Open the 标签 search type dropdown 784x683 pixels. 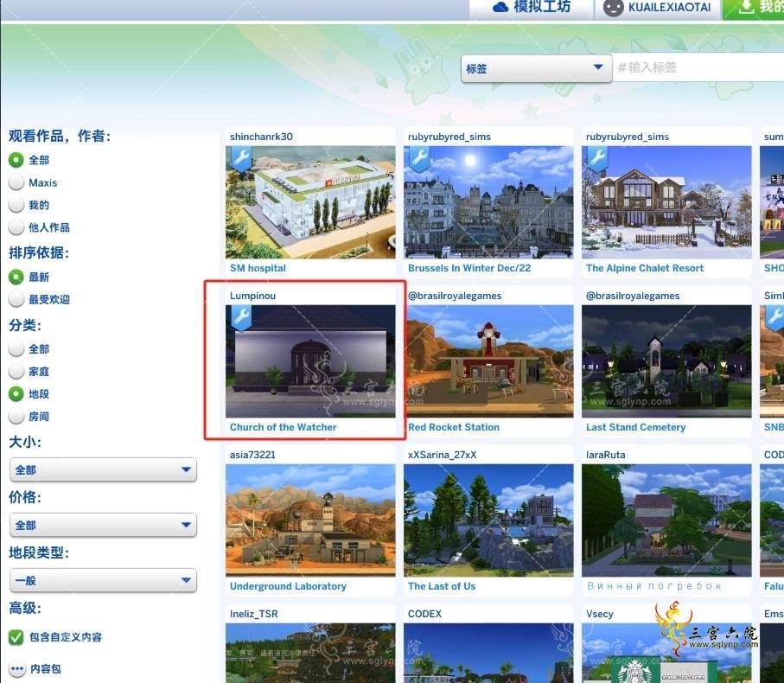536,68
